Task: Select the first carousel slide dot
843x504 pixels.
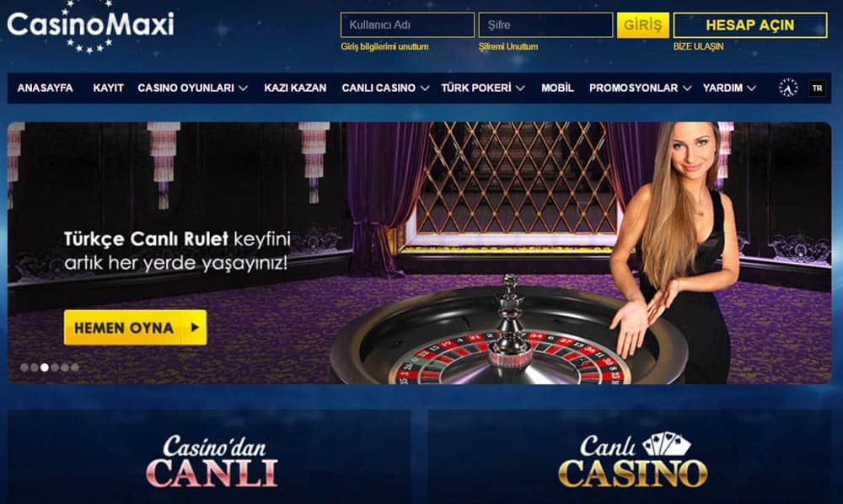Action: pyautogui.click(x=24, y=367)
